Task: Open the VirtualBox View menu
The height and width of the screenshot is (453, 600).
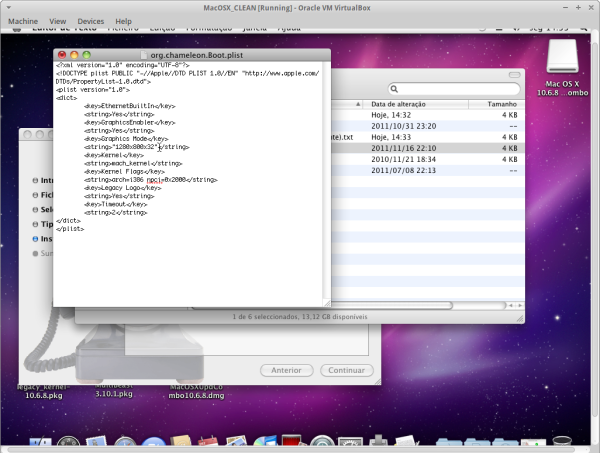Action: 58,21
